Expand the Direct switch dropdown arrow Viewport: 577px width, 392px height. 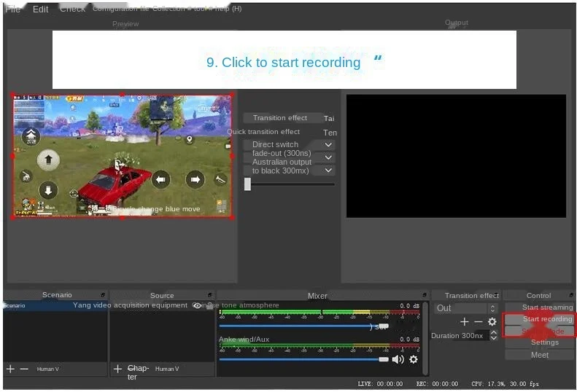[x=328, y=145]
